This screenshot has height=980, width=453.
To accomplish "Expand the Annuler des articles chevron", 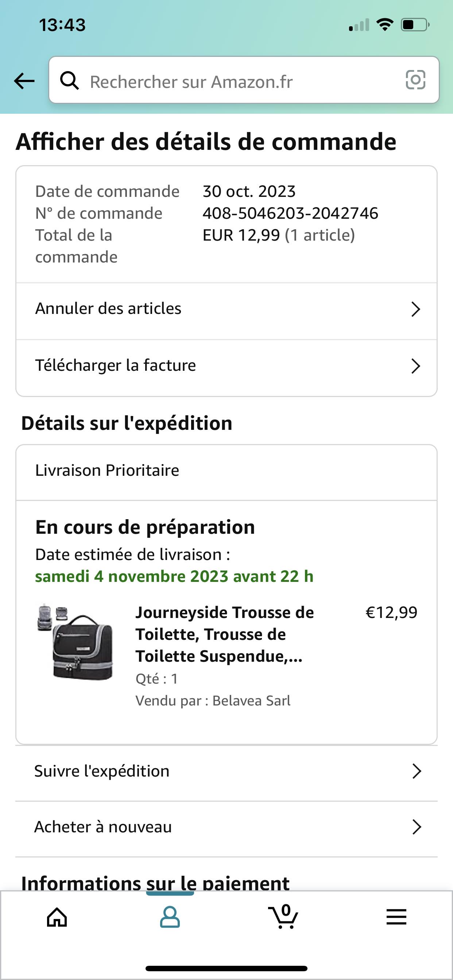I will [x=416, y=309].
